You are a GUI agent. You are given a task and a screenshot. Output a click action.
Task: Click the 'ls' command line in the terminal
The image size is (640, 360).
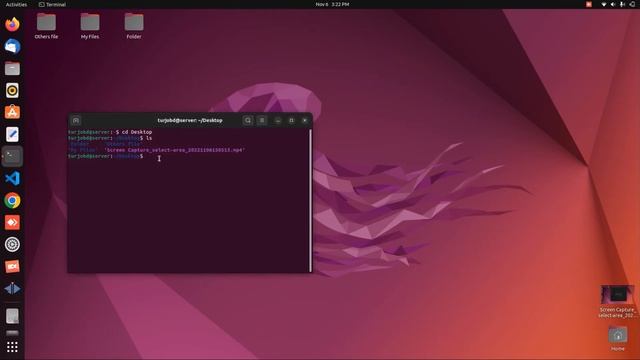110,138
